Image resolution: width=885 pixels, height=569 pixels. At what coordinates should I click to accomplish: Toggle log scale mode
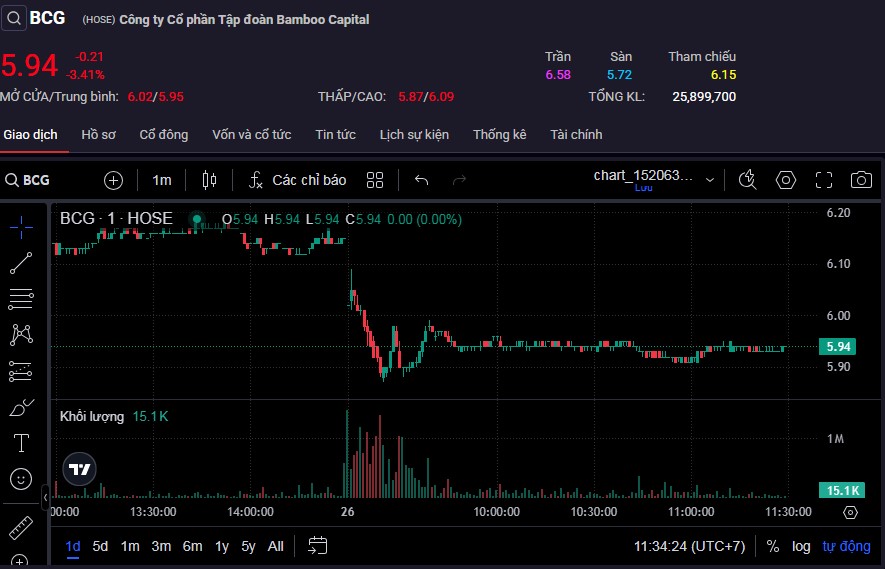tap(801, 546)
